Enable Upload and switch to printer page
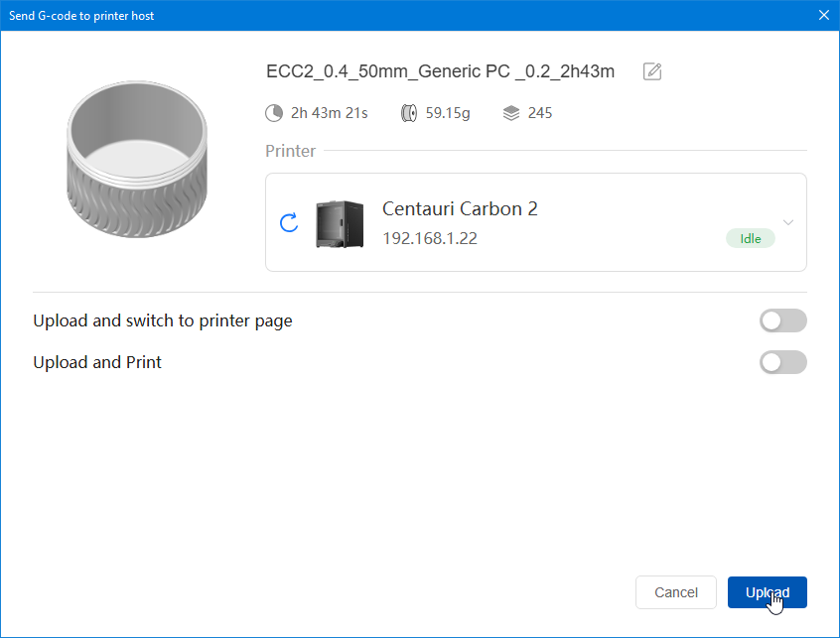This screenshot has width=840, height=638. [x=782, y=320]
